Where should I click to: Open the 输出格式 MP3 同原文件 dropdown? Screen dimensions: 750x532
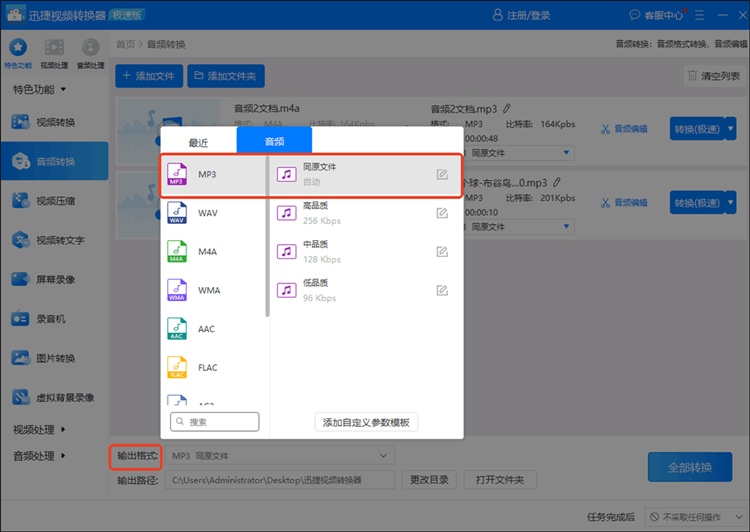coord(280,455)
